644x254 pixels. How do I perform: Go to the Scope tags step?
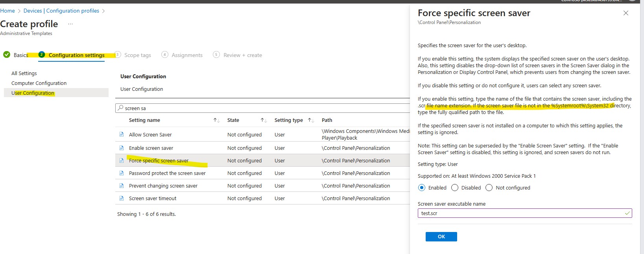coord(137,55)
